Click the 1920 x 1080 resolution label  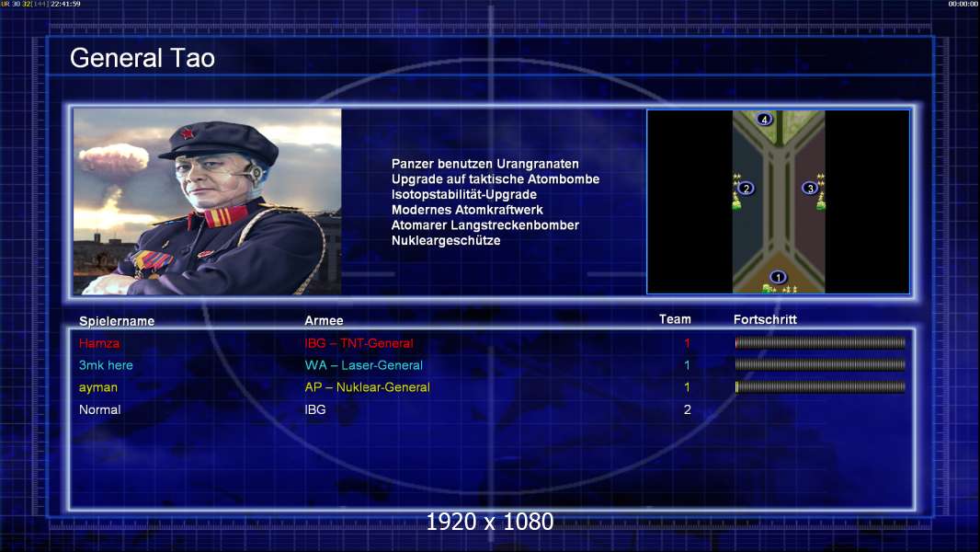489,522
